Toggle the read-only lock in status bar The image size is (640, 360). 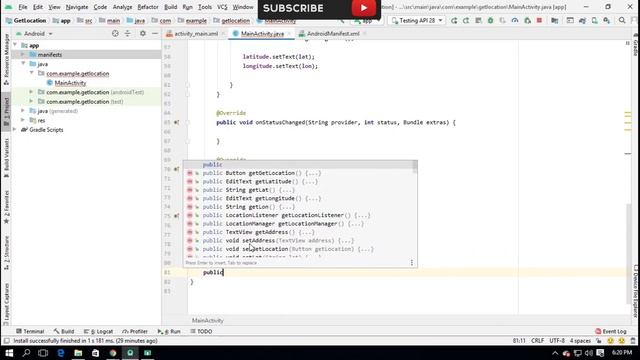point(599,341)
